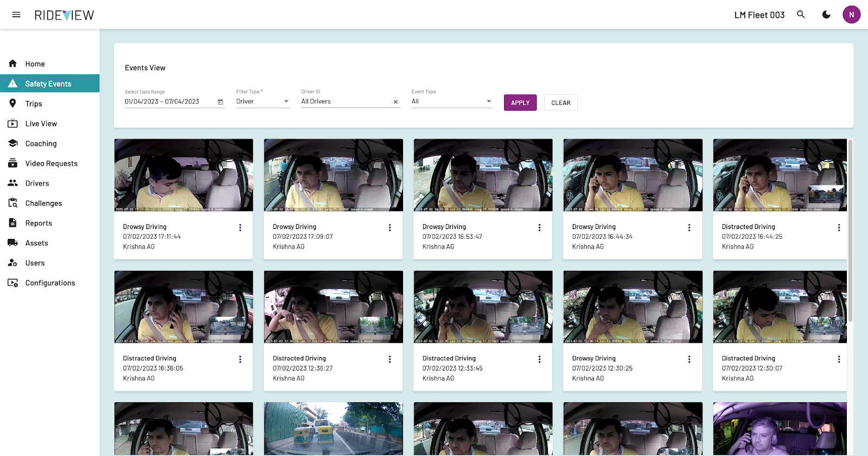Open options for Drowsy Driving 16:53:47 event
Screen dimensions: 868x456
pos(540,228)
